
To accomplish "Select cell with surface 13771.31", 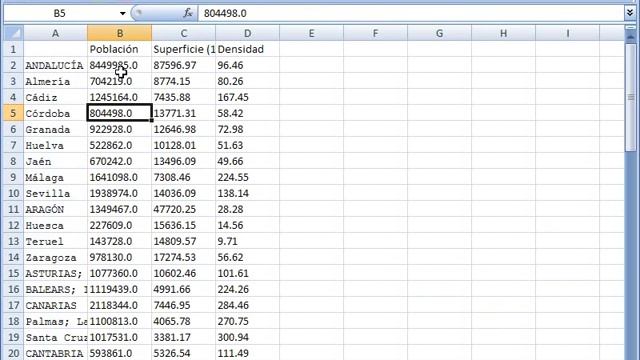I will [184, 113].
